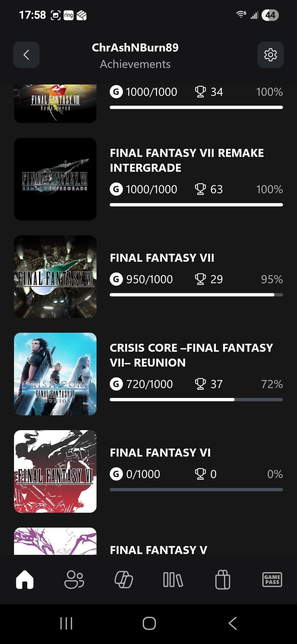Open settings via the gear icon

[270, 55]
